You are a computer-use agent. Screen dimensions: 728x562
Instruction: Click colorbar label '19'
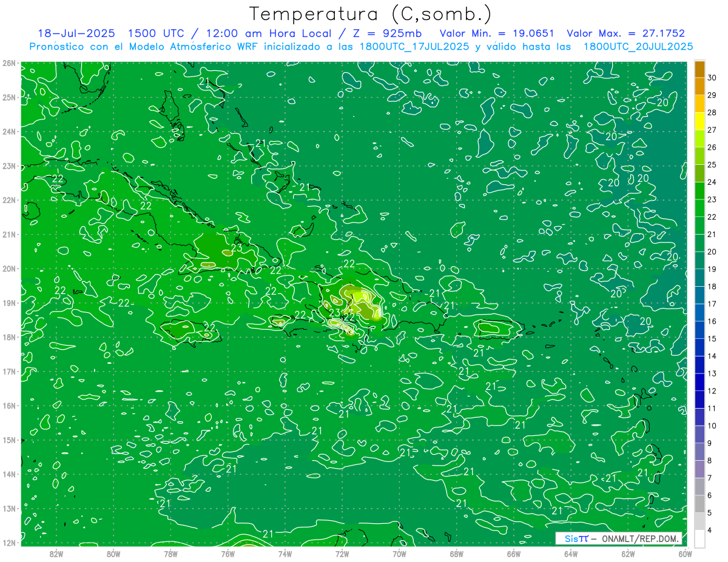pos(713,269)
